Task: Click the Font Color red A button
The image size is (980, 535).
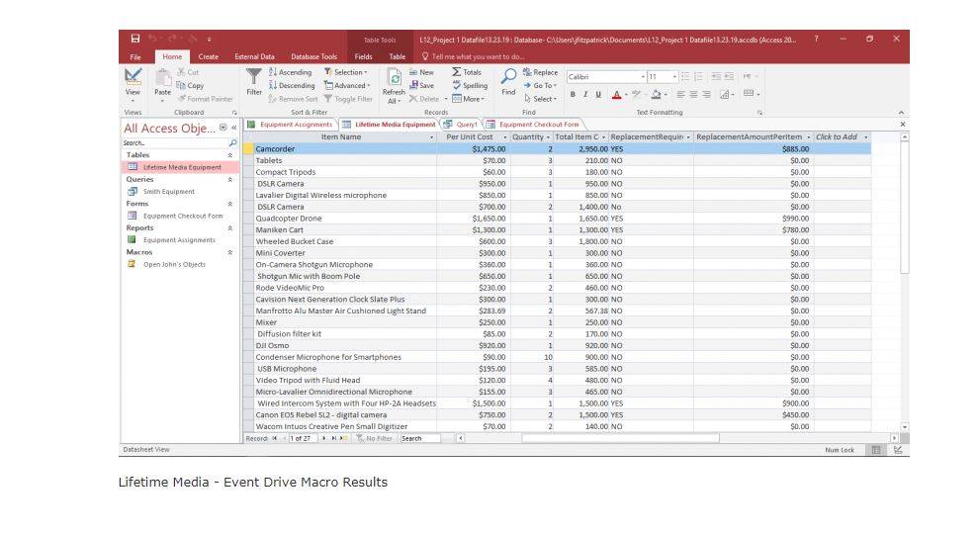Action: [x=617, y=94]
